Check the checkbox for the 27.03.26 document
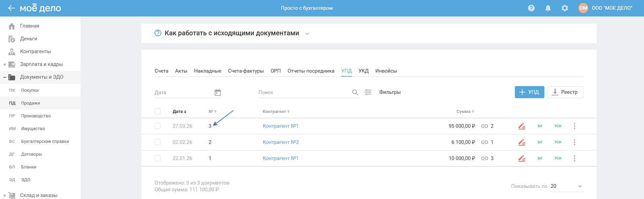This screenshot has width=644, height=199. (158, 126)
